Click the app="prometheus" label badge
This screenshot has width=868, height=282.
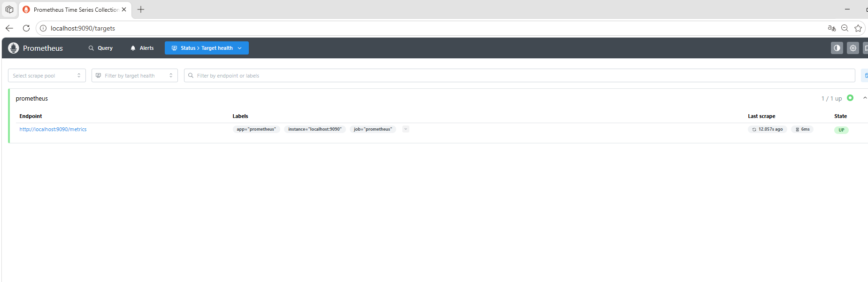pos(256,129)
